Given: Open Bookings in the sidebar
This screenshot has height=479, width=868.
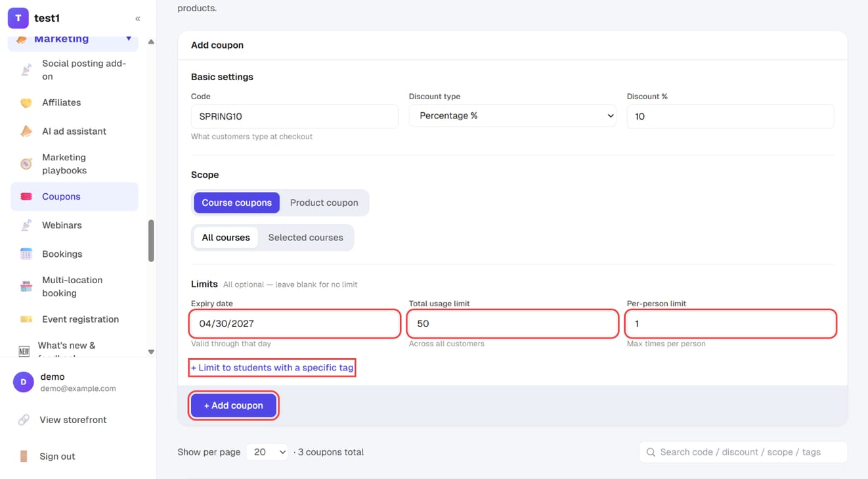Looking at the screenshot, I should [74, 254].
